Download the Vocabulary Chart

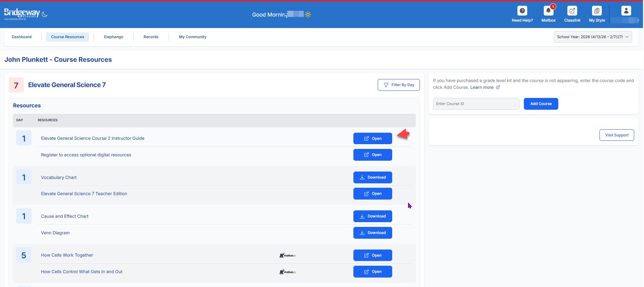[373, 177]
